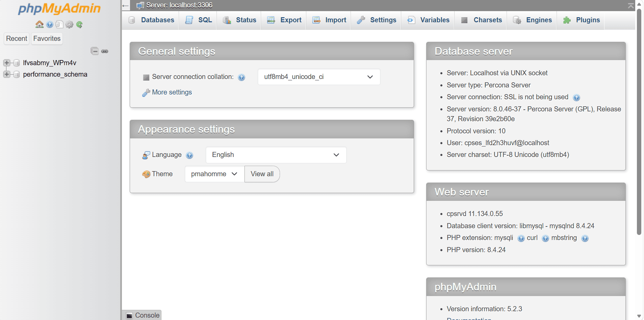
Task: Open the Language dropdown showing English
Action: [x=276, y=155]
